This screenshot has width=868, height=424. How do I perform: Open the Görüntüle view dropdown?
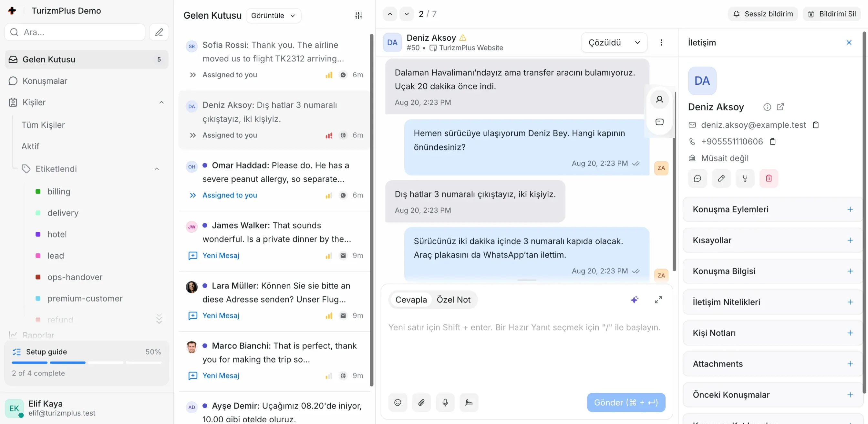pyautogui.click(x=273, y=16)
